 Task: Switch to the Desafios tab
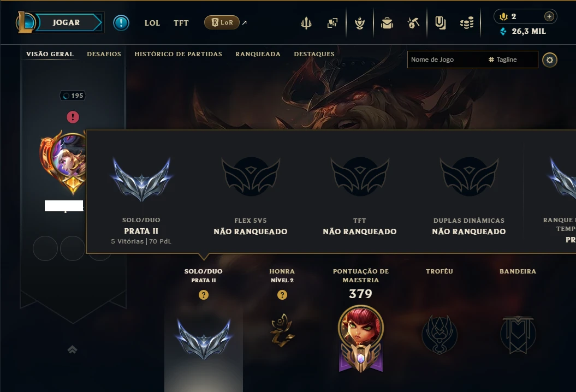[x=104, y=54]
